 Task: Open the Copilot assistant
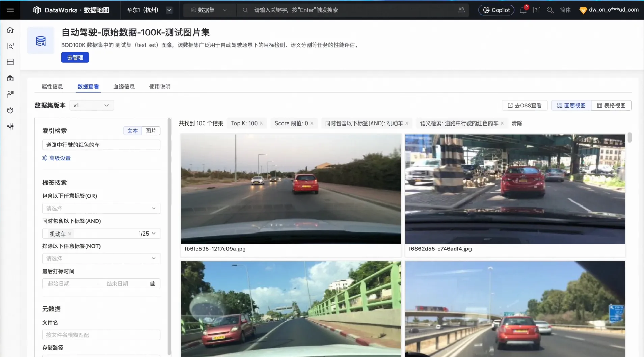[496, 10]
